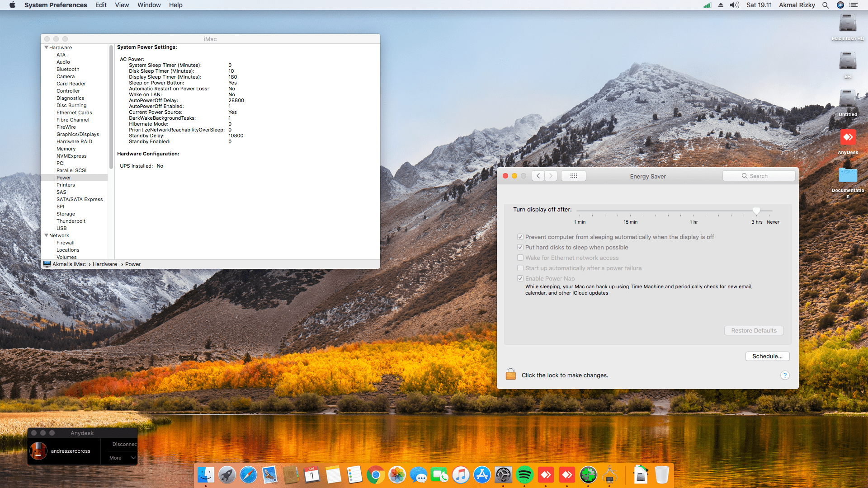Image resolution: width=868 pixels, height=488 pixels.
Task: Expand the More dropdown in Anydesk panel
Action: coord(122,458)
